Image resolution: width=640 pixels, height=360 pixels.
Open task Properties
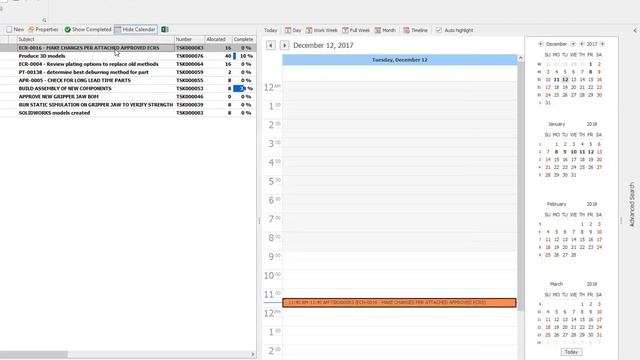click(x=43, y=29)
